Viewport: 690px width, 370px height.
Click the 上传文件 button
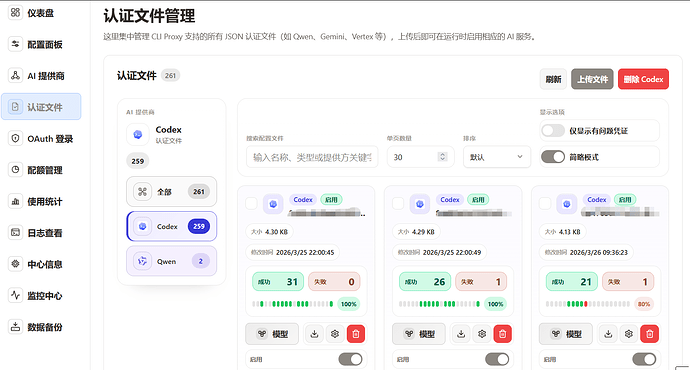(x=592, y=79)
